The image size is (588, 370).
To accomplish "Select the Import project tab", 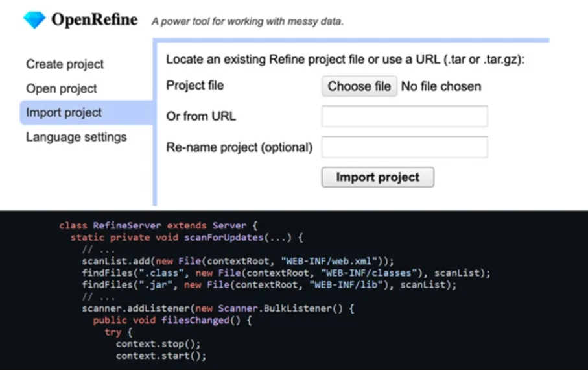I will pos(64,112).
